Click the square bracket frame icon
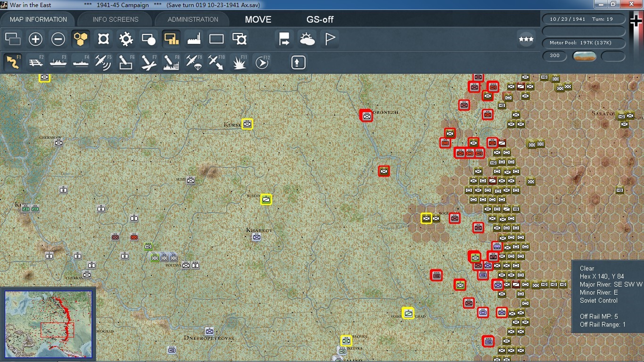The height and width of the screenshot is (362, 644). (x=103, y=39)
